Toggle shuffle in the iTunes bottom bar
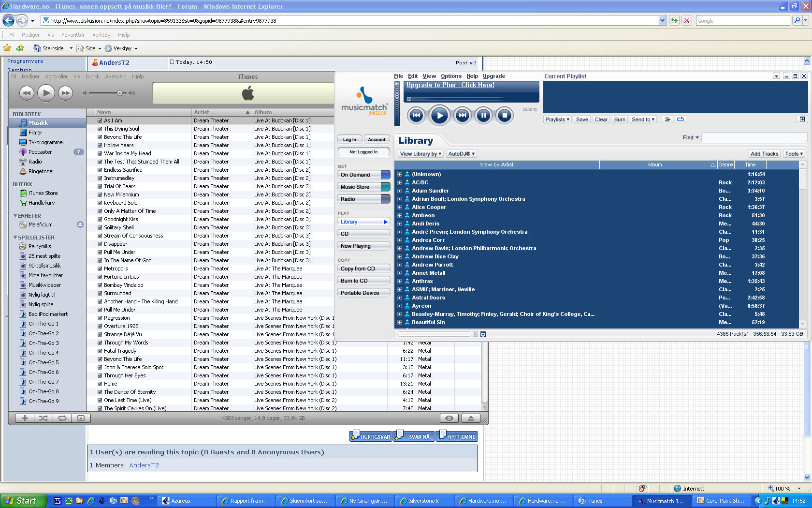This screenshot has width=812, height=508. coord(43,418)
